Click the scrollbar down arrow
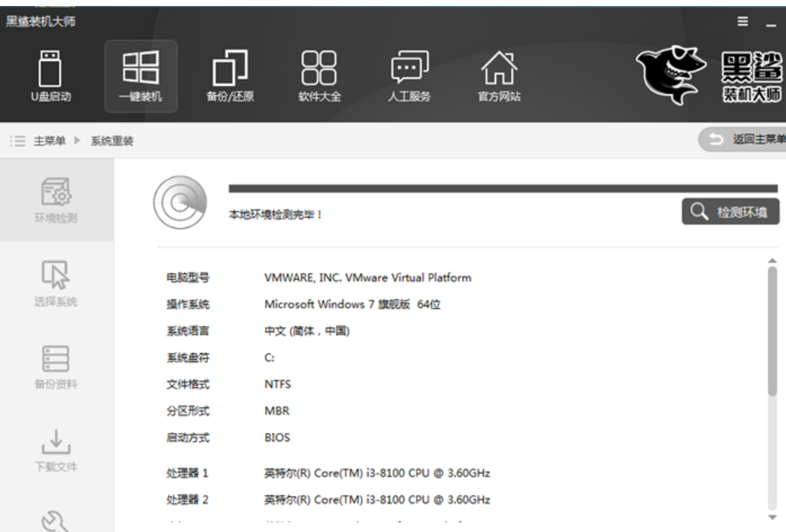 (772, 518)
